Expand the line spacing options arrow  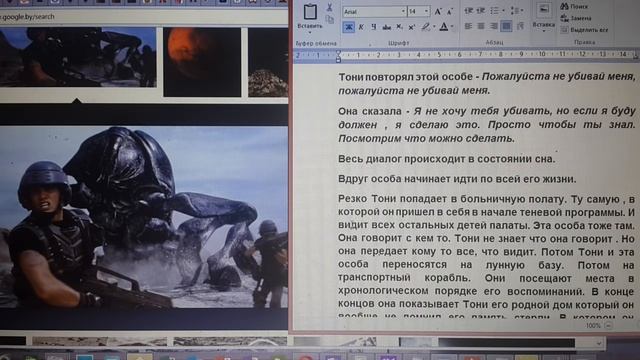coord(522,11)
